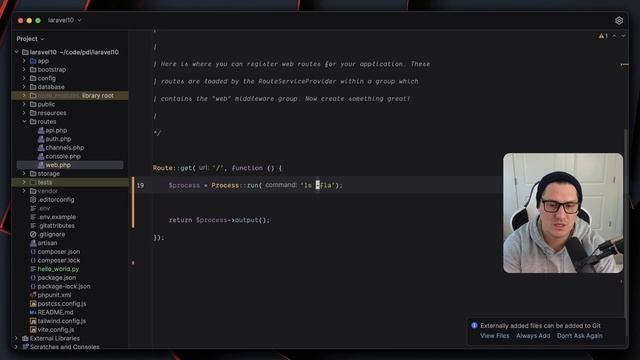Select the console.php file icon
640x360 pixels.
click(41, 156)
